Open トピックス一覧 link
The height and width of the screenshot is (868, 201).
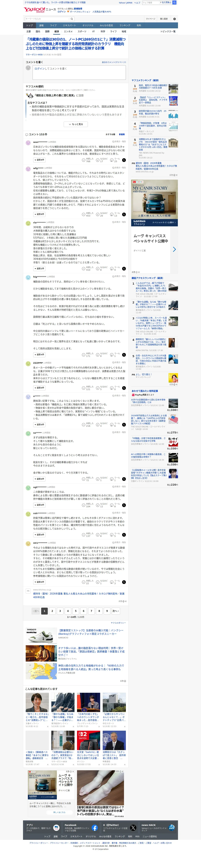168,32
